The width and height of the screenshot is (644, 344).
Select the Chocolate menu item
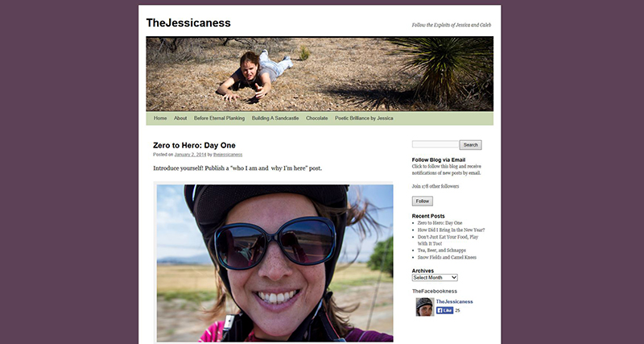click(316, 118)
